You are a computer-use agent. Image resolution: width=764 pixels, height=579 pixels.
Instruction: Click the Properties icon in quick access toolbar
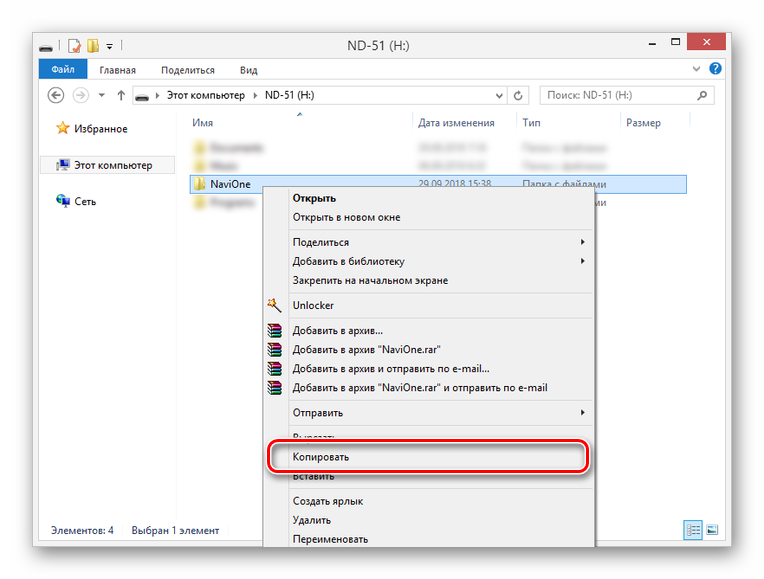74,46
